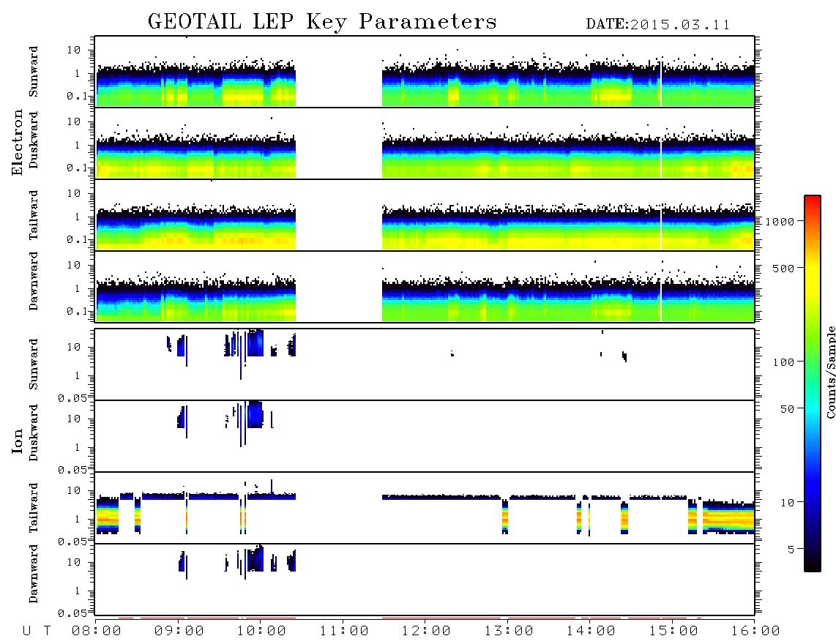
Task: Click the "08:00" time tick label
Action: coord(97,632)
